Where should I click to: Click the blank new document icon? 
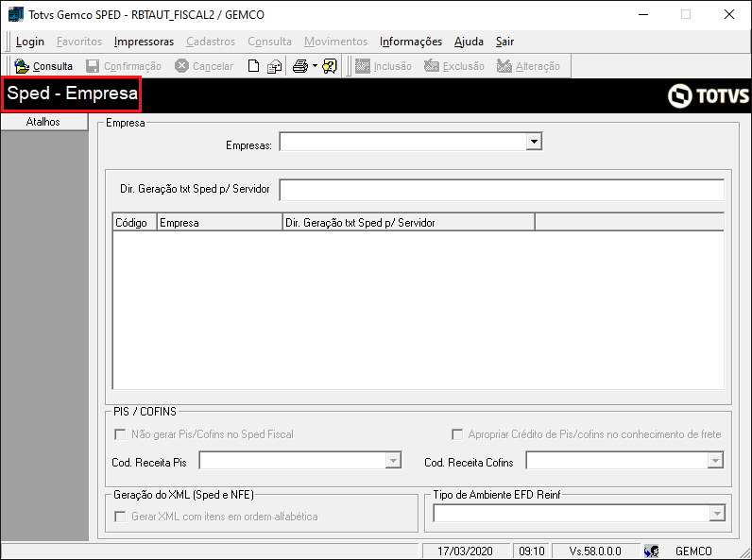click(x=253, y=66)
